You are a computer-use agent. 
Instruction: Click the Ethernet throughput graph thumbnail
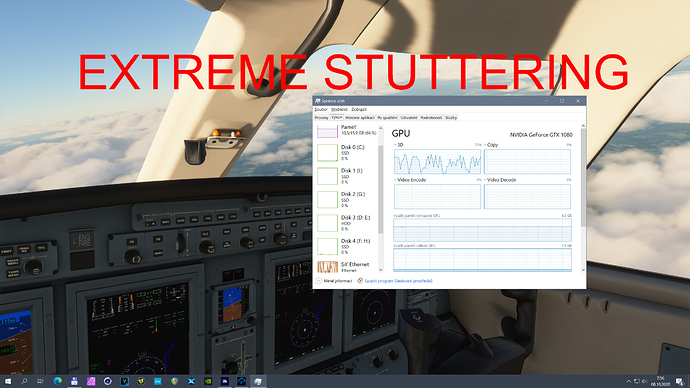pyautogui.click(x=327, y=267)
